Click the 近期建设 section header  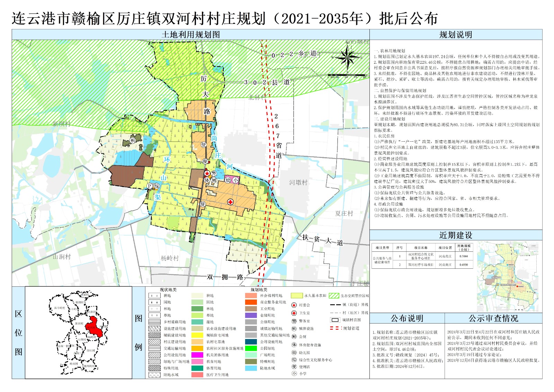pyautogui.click(x=456, y=235)
